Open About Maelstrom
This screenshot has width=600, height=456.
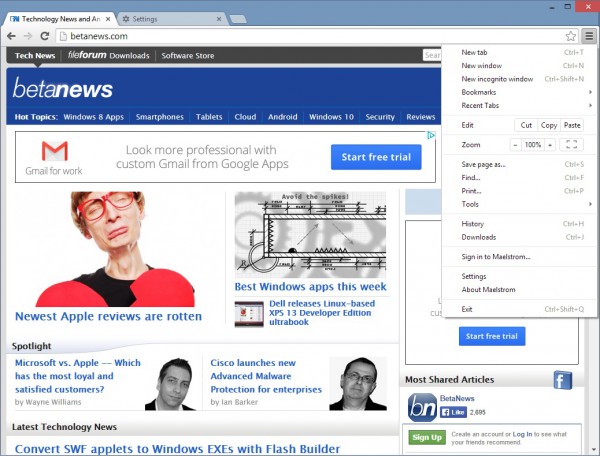[x=519, y=290]
